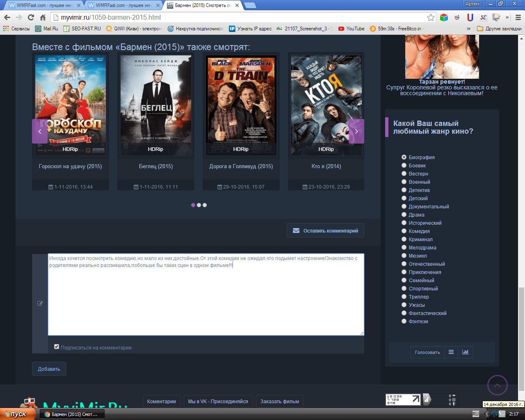Screen dimensions: 525x420
Task: Select the Биография genre option
Action: point(404,157)
